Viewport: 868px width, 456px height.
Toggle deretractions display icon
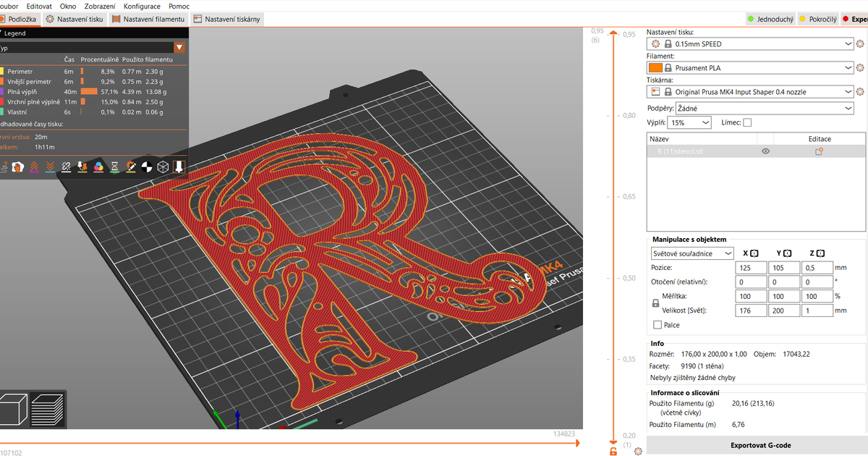50,166
